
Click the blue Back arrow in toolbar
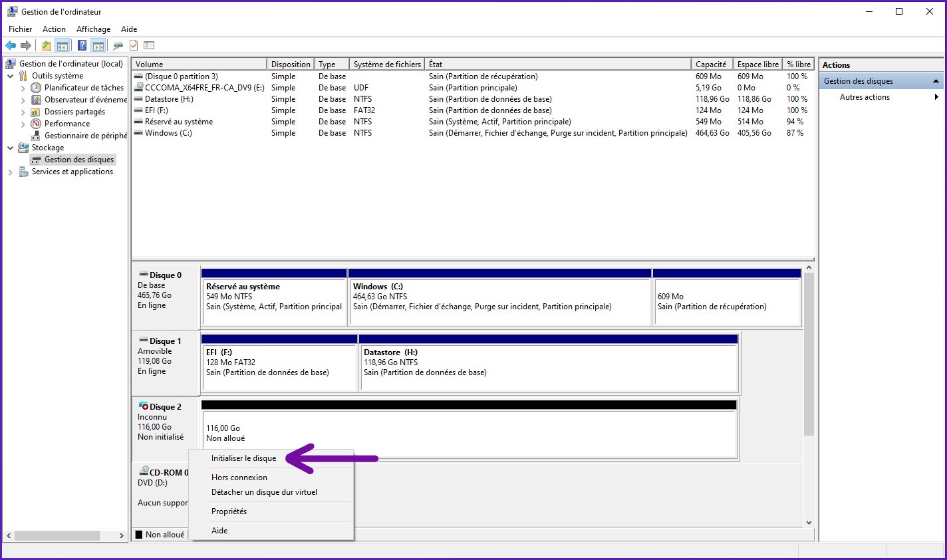click(x=11, y=45)
